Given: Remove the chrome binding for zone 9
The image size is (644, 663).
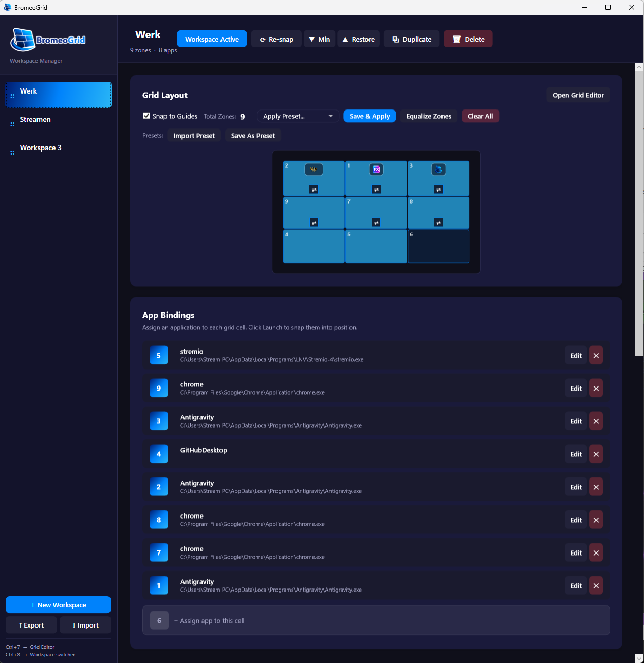Looking at the screenshot, I should click(596, 388).
